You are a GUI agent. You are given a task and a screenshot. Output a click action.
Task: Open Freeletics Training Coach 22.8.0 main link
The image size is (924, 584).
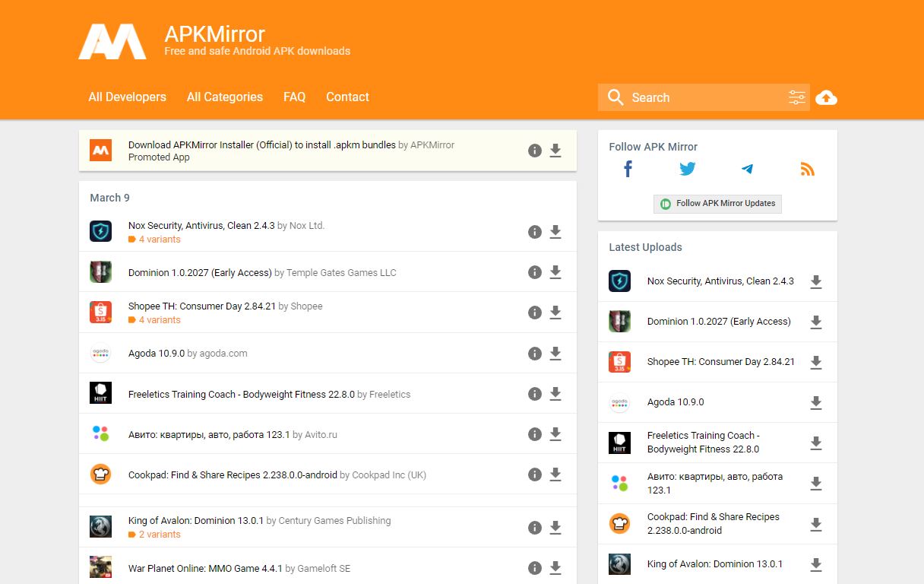pyautogui.click(x=242, y=395)
